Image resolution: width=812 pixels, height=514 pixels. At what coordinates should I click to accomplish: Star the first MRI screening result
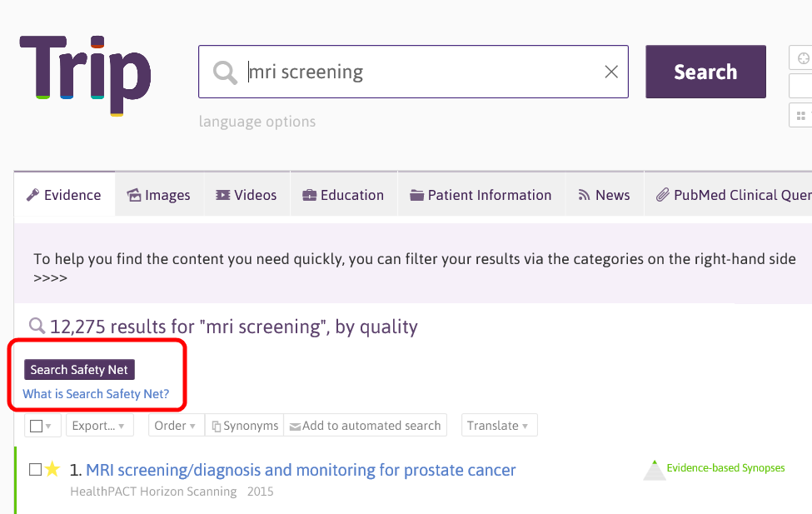[53, 470]
